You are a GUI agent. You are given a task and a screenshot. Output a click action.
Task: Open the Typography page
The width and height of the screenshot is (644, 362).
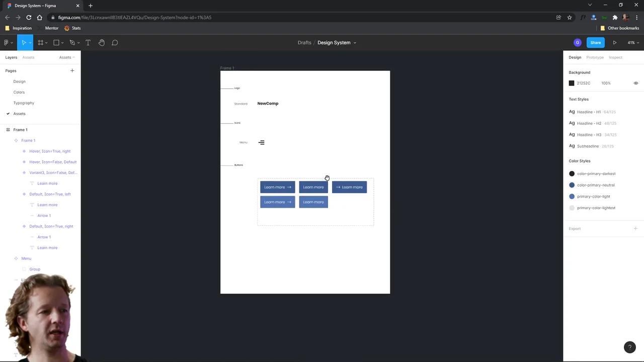(24, 103)
